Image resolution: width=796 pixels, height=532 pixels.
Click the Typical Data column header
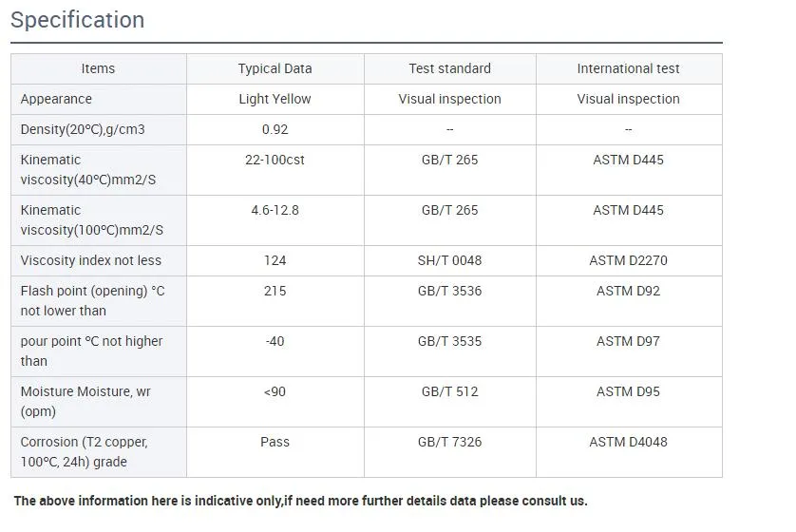coord(275,68)
